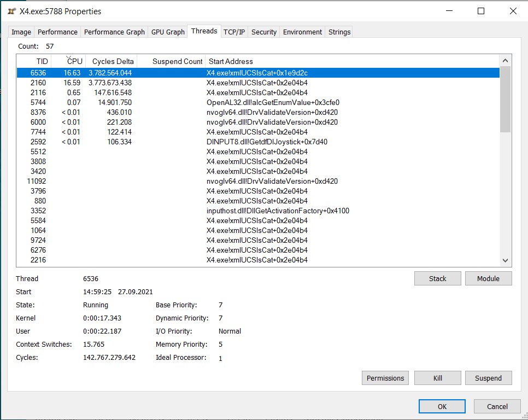Click the Cancel button
Viewport: 528px width, 420px height.
click(497, 406)
